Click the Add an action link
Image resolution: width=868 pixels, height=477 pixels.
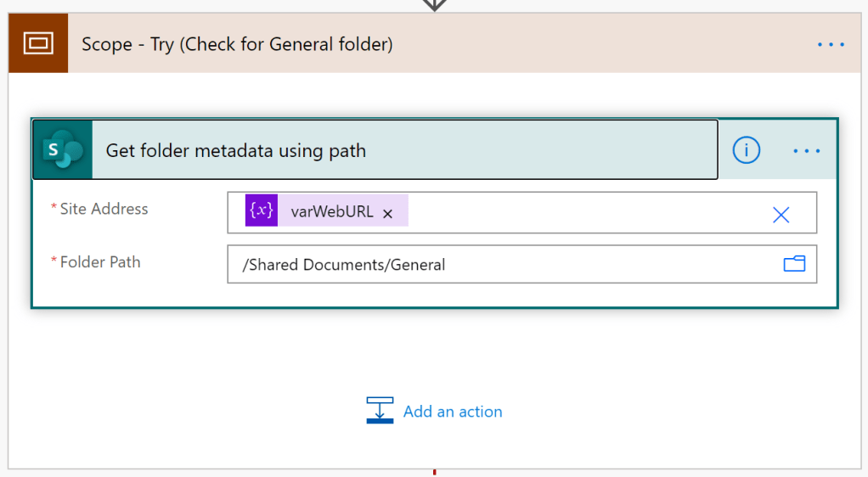coord(453,412)
